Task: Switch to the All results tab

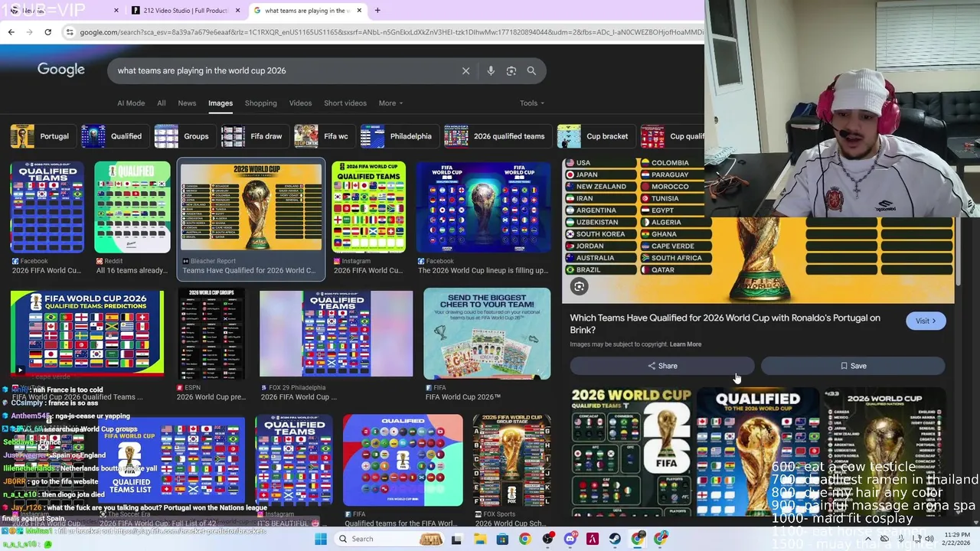Action: [x=161, y=103]
